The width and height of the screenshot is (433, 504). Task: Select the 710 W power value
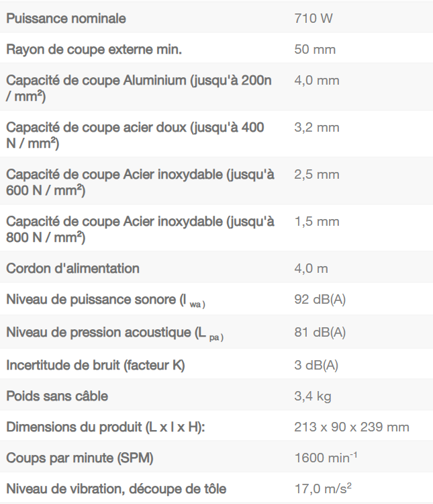point(313,19)
